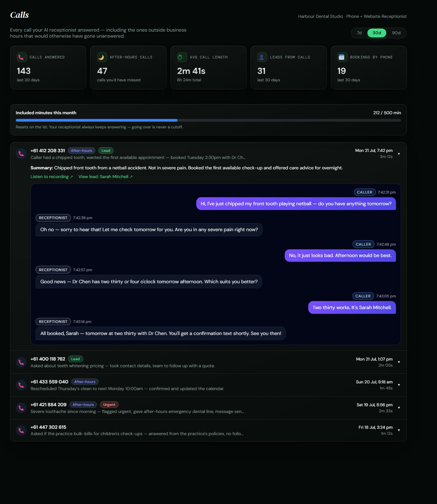Click phone icon beside +61 412 208 331

(21, 154)
